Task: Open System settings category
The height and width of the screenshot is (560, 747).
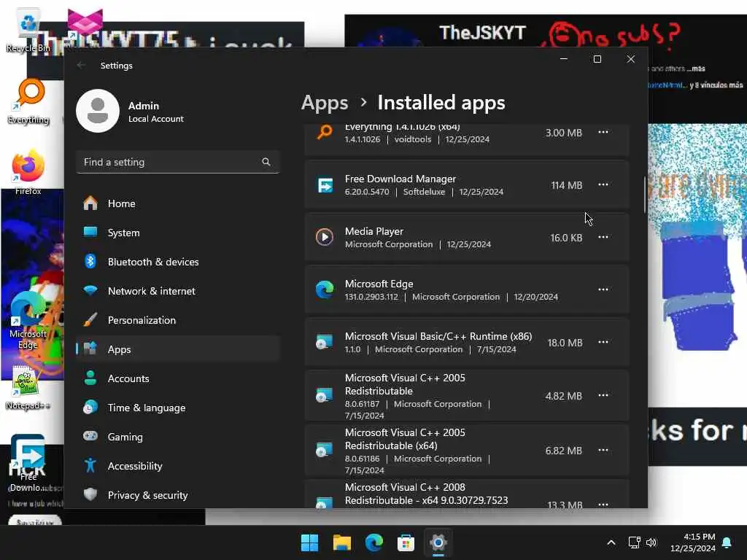Action: (177, 233)
